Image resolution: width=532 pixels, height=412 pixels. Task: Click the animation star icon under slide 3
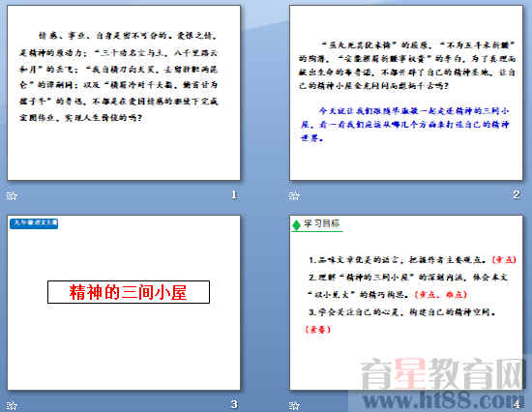tap(12, 406)
